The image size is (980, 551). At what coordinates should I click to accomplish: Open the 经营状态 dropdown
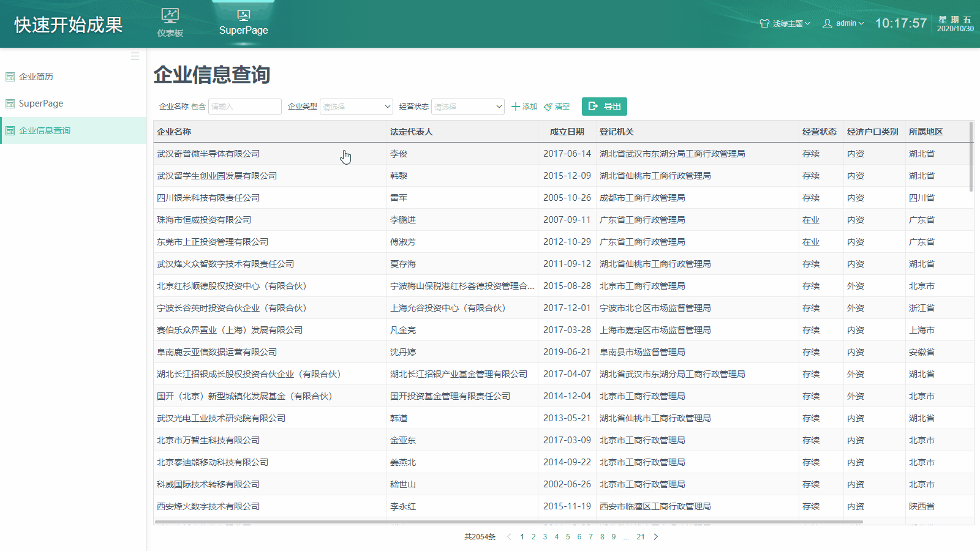[x=467, y=106]
